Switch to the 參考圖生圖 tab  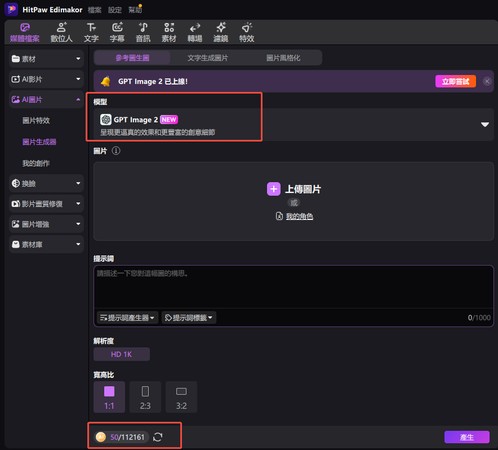pyautogui.click(x=132, y=58)
